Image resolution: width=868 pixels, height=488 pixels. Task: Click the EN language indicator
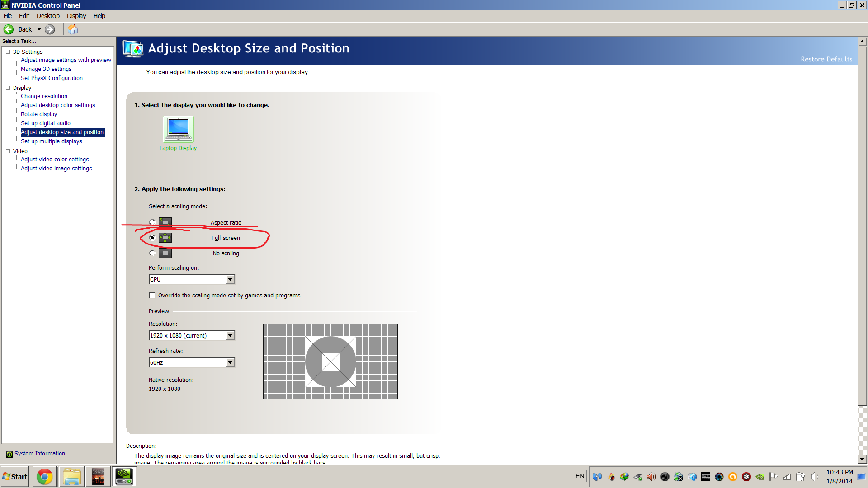pyautogui.click(x=580, y=476)
